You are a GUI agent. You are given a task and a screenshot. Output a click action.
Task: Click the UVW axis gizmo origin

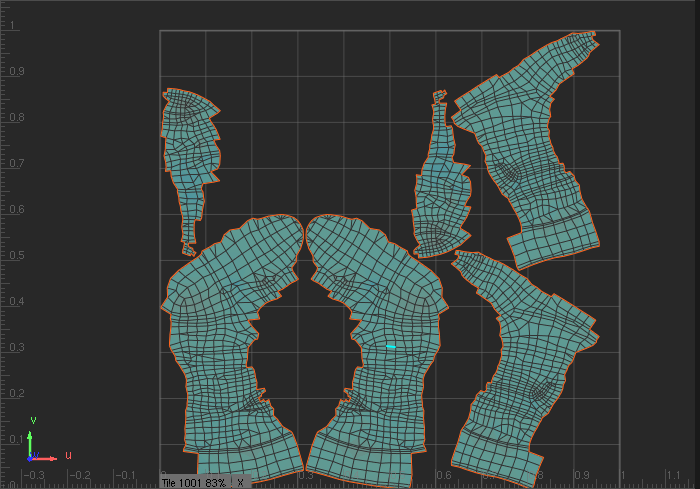(x=30, y=459)
